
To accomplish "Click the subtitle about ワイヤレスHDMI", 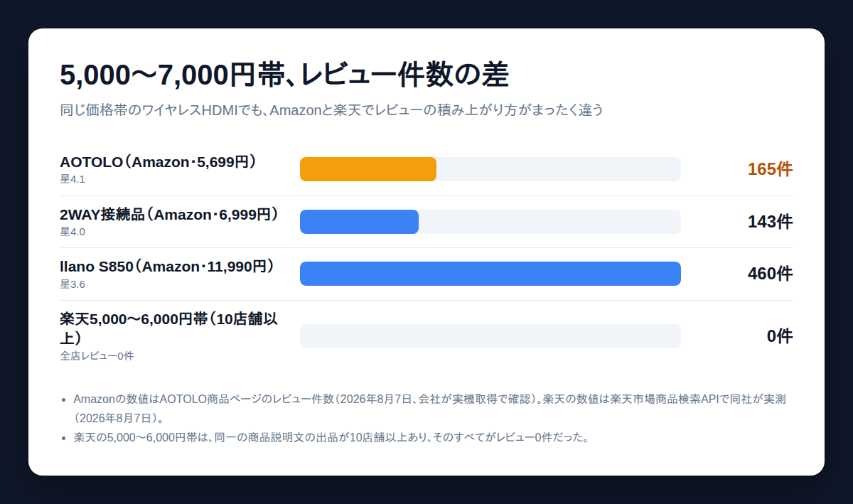I will pyautogui.click(x=331, y=110).
